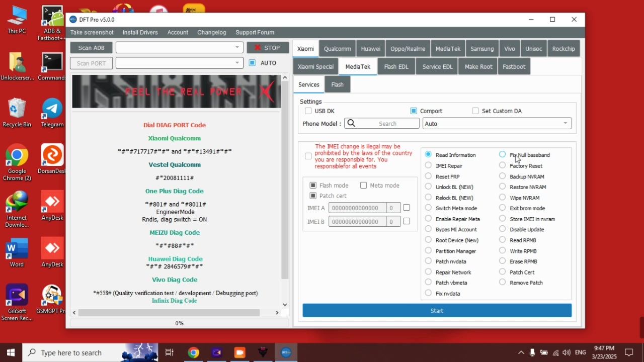Toggle the Flash mode checkbox
This screenshot has width=644, height=362.
[313, 185]
